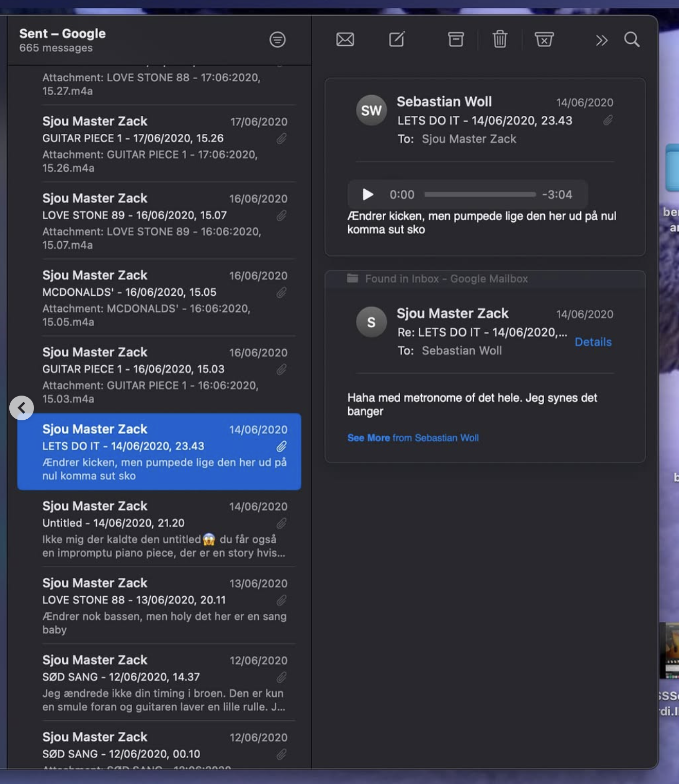Click the Get Mail envelope icon
This screenshot has width=679, height=784.
[345, 39]
